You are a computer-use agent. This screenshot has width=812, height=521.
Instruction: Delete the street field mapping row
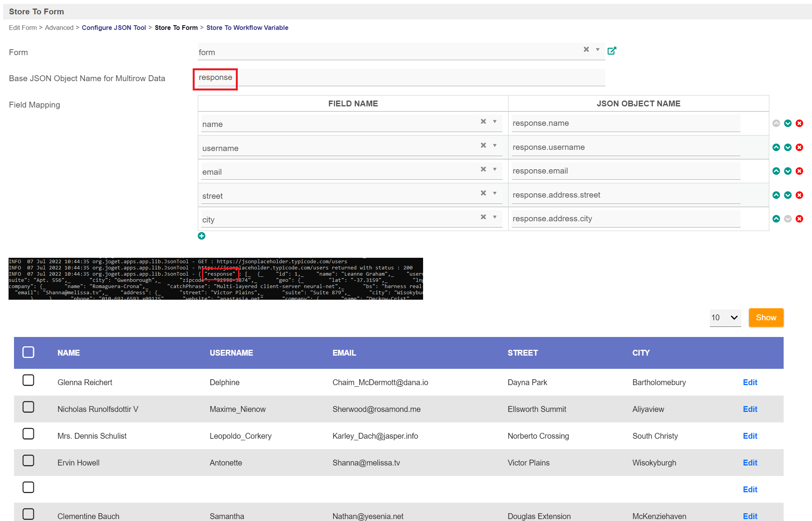click(x=799, y=195)
